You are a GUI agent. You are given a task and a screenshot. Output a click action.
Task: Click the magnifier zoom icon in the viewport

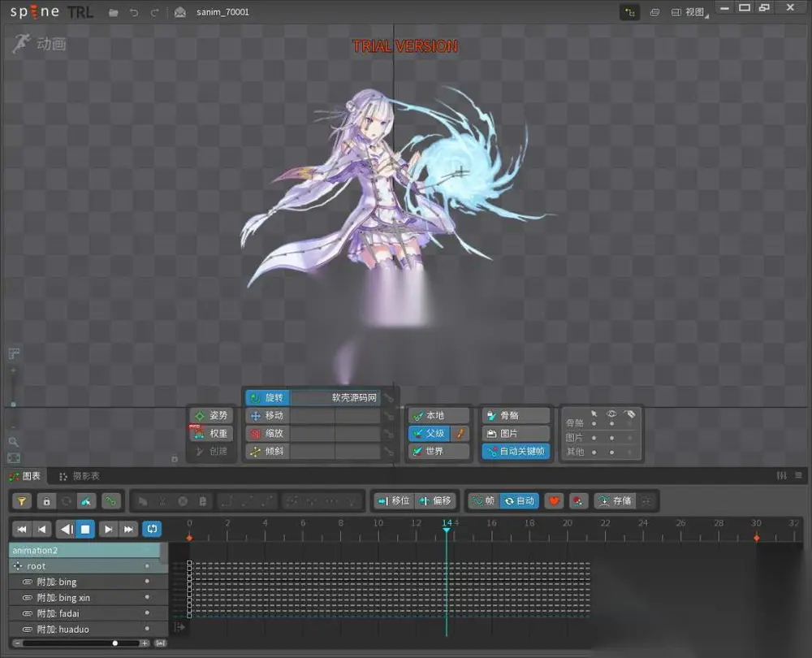tap(14, 442)
